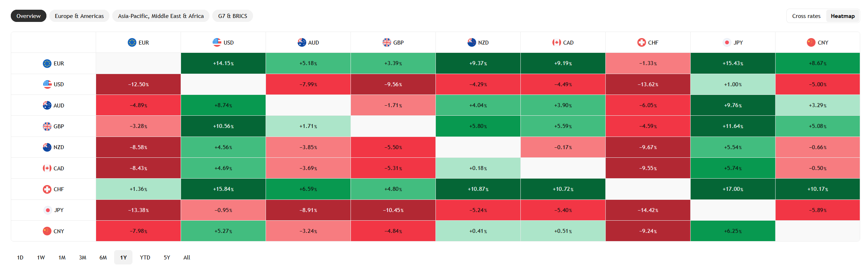Switch to G7 & BRICS tab
The image size is (868, 267).
coord(232,16)
